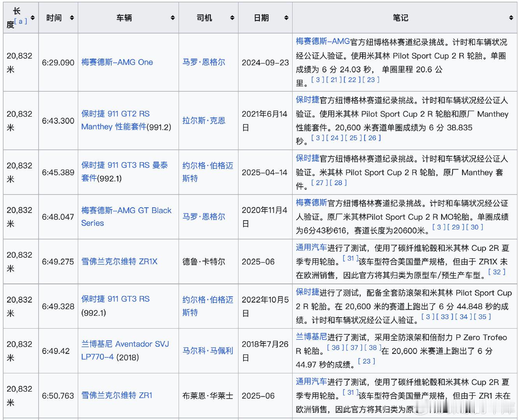Select lap time 6:29.090 cell
Screen dimensions: 519x420
point(58,62)
